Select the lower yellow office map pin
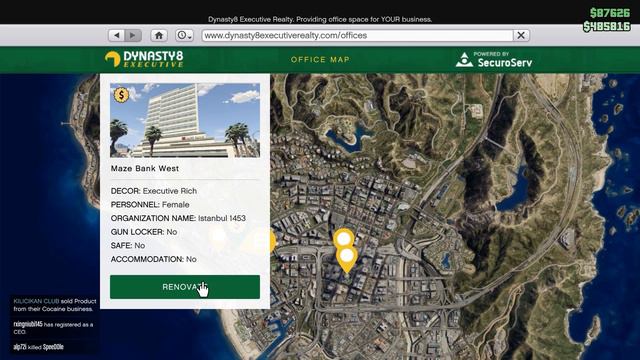The width and height of the screenshot is (640, 360). click(347, 259)
